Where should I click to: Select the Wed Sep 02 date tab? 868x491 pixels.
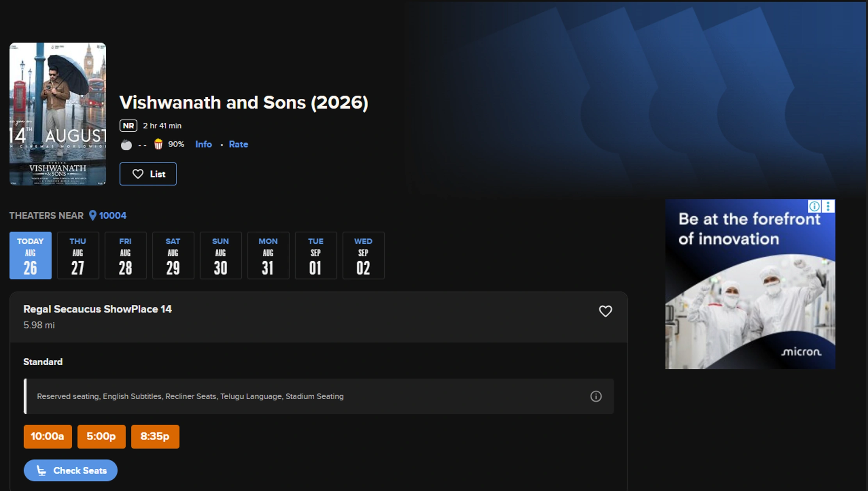(364, 255)
